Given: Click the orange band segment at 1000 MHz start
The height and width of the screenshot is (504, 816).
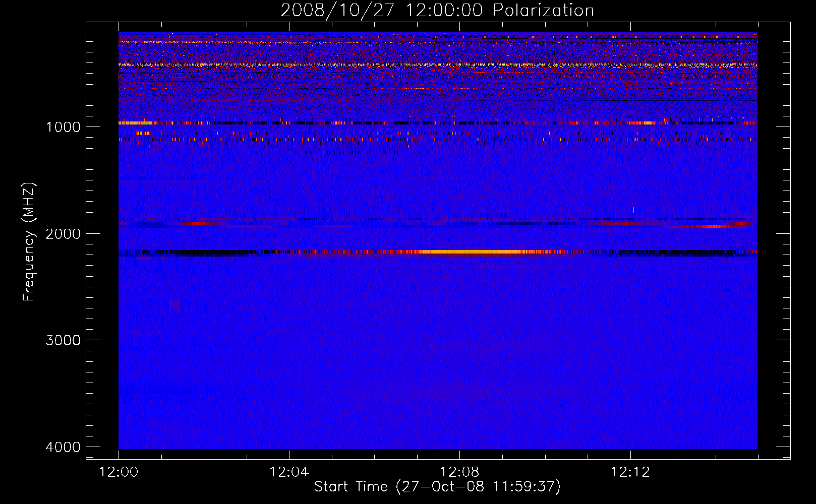Looking at the screenshot, I should (135, 122).
